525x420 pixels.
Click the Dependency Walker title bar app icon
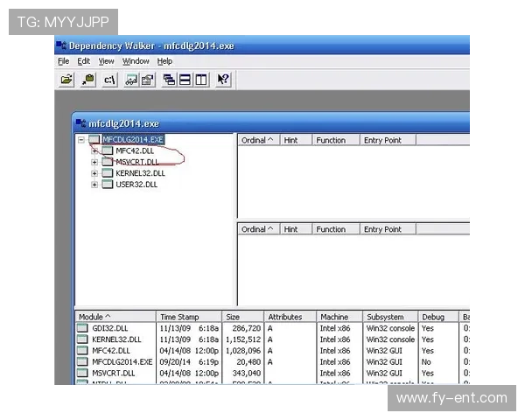(61, 45)
